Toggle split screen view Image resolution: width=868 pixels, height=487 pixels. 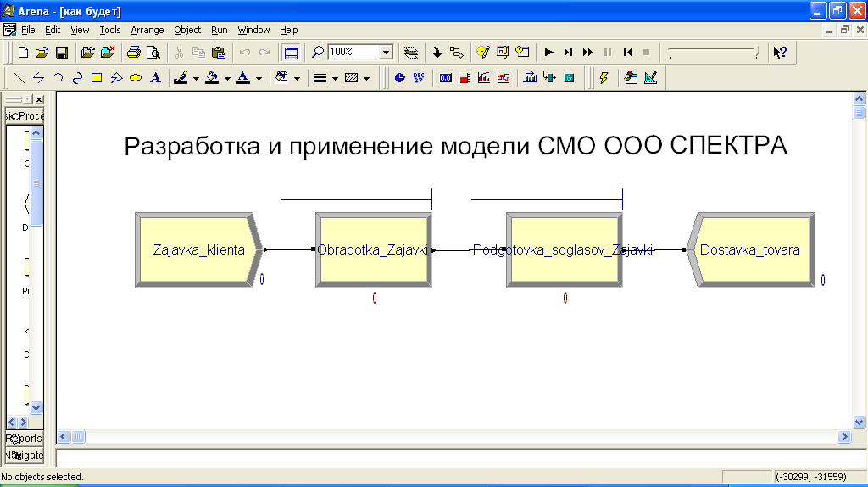[x=291, y=53]
